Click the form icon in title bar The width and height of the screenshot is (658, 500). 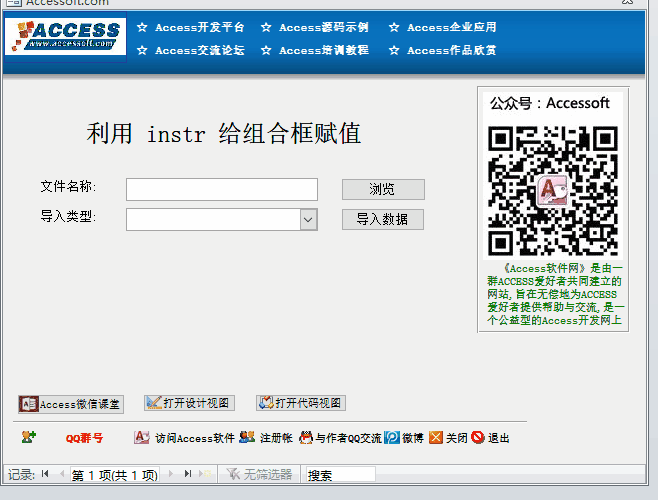point(13,3)
